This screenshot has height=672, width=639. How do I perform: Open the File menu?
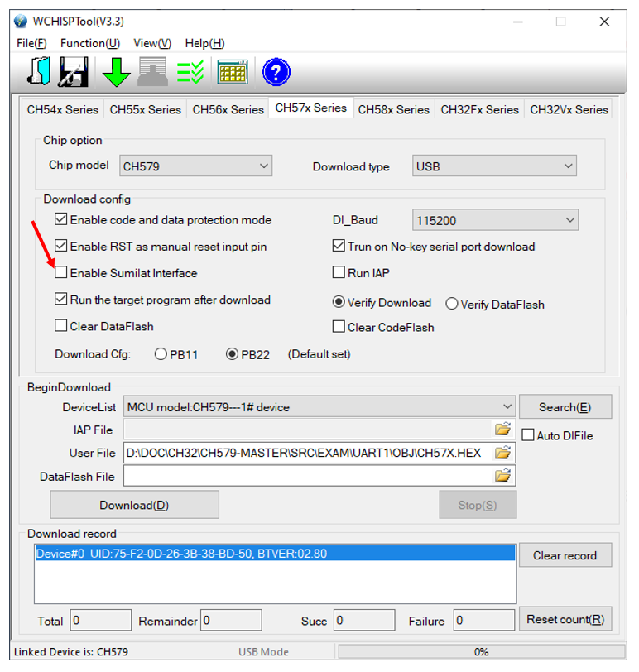click(x=31, y=43)
